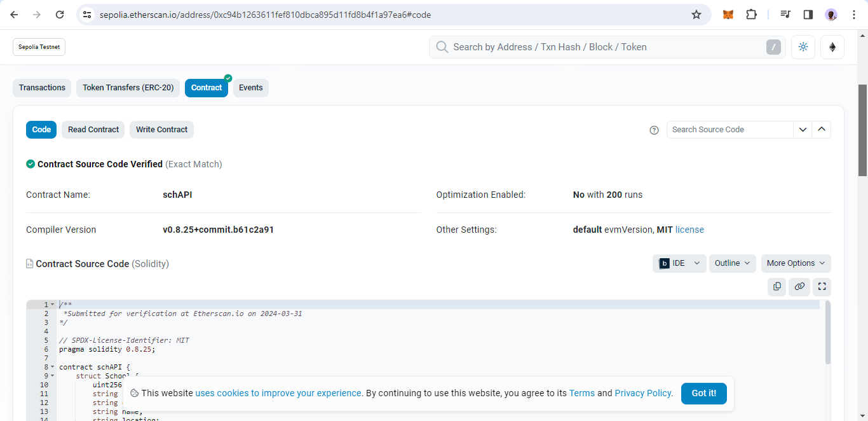Focus the Search Source Code field

point(729,130)
